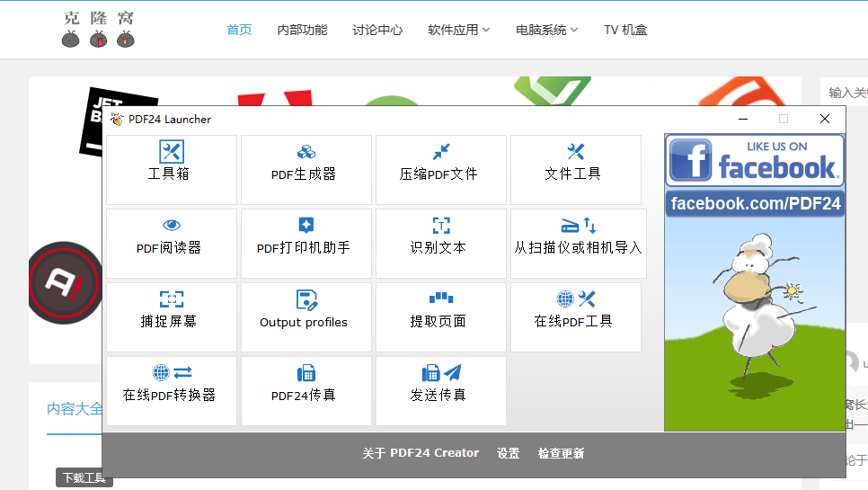868x490 pixels.
Task: Open the 从扫描仪或相机导入 scanner icon
Action: pos(579,226)
